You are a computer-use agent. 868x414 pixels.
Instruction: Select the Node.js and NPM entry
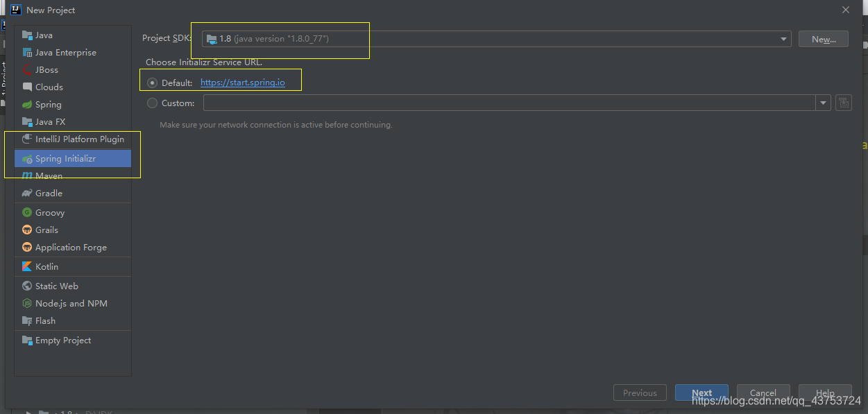(73, 304)
